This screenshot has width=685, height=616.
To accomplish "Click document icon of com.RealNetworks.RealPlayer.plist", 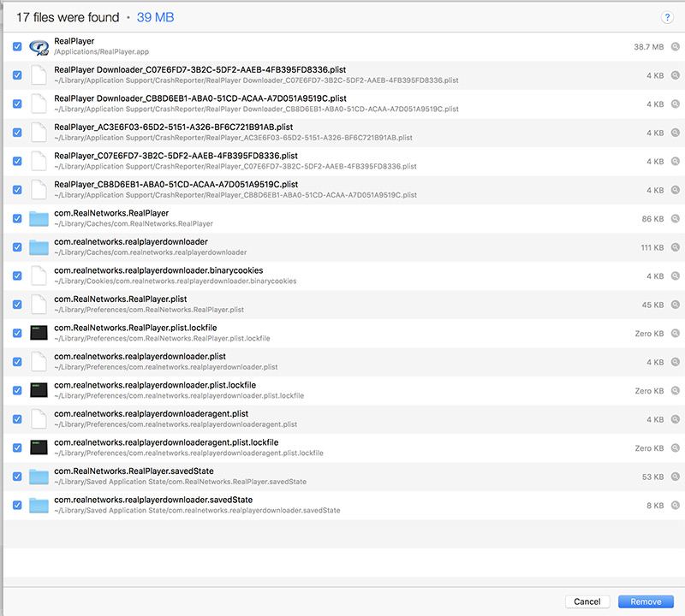I will 39,305.
